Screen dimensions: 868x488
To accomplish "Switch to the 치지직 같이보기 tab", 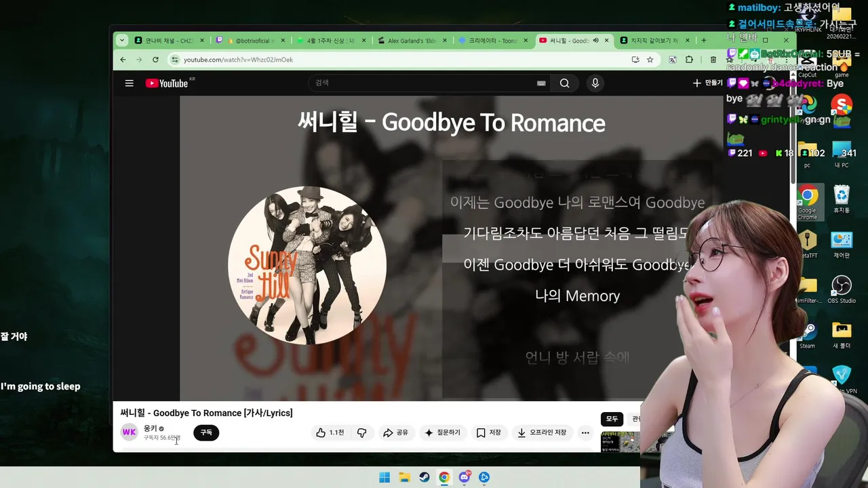I will click(655, 41).
